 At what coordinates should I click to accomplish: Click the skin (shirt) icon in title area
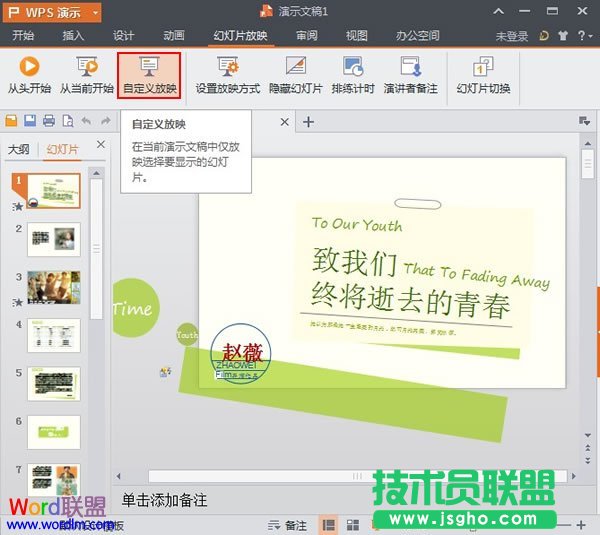(563, 36)
